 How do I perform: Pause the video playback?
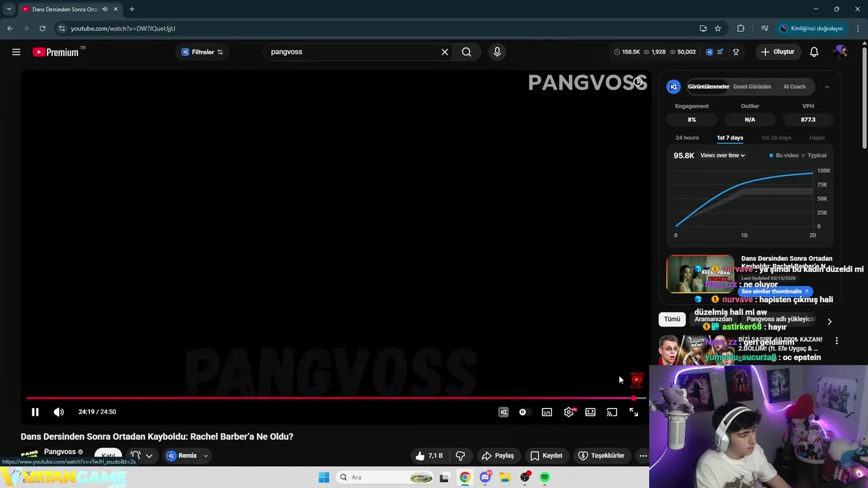coord(35,412)
